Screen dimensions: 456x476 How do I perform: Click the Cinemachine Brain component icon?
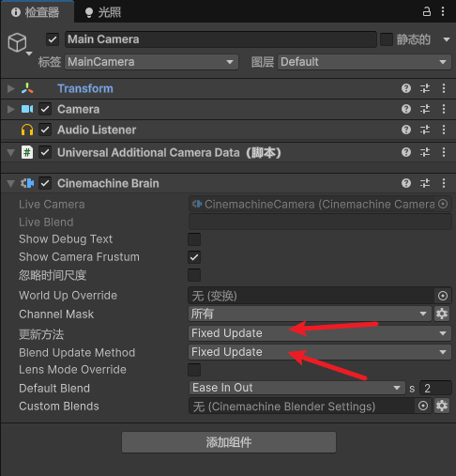[x=27, y=183]
